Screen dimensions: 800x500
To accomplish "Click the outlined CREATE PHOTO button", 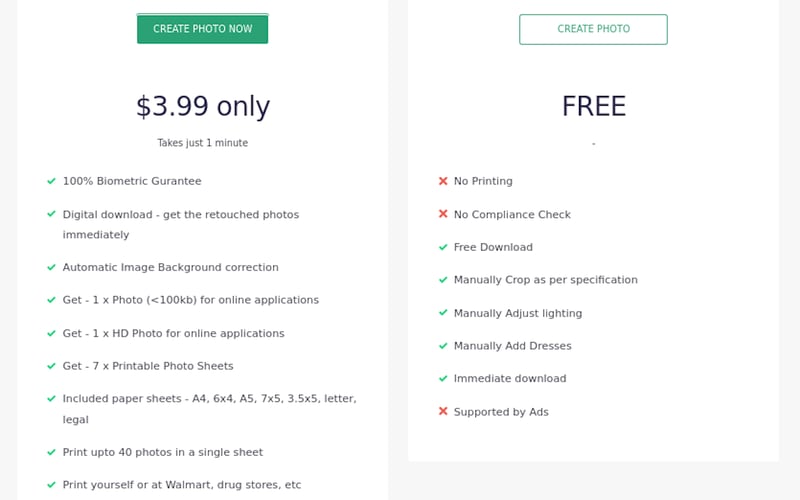I will coord(593,29).
